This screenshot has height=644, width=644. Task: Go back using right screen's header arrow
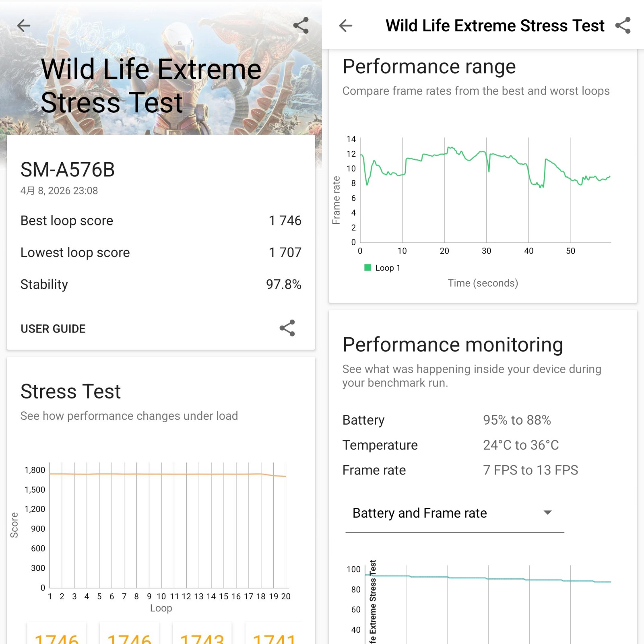[x=345, y=26]
